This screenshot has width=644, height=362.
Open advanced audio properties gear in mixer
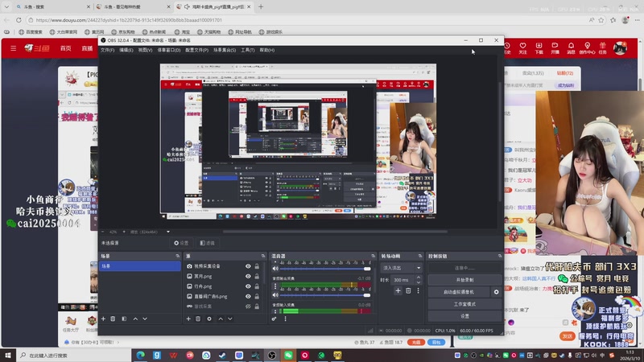pyautogui.click(x=274, y=319)
